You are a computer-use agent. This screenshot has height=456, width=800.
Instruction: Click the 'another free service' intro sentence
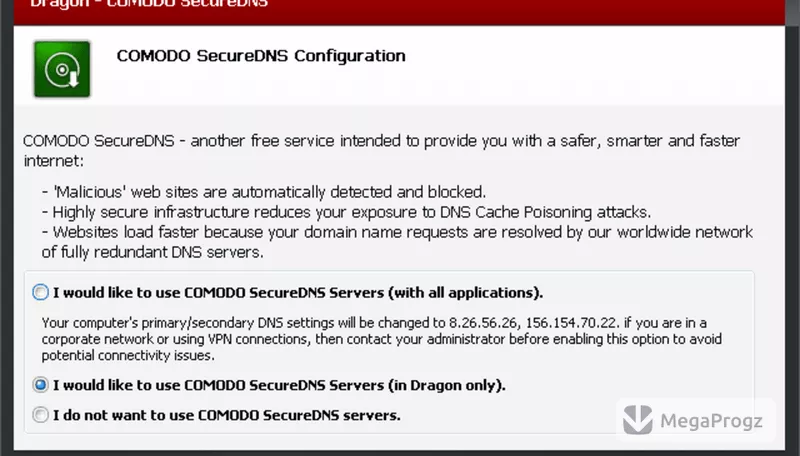tap(382, 150)
